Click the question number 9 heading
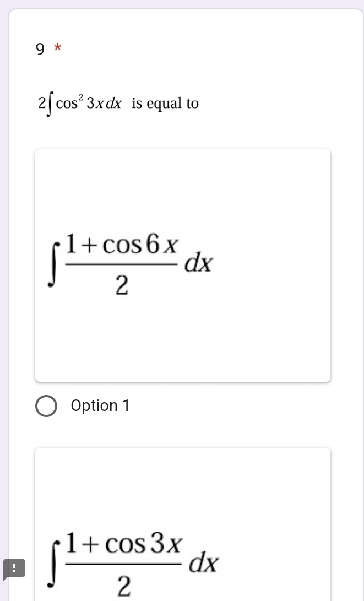Image resolution: width=364 pixels, height=601 pixels. click(40, 49)
